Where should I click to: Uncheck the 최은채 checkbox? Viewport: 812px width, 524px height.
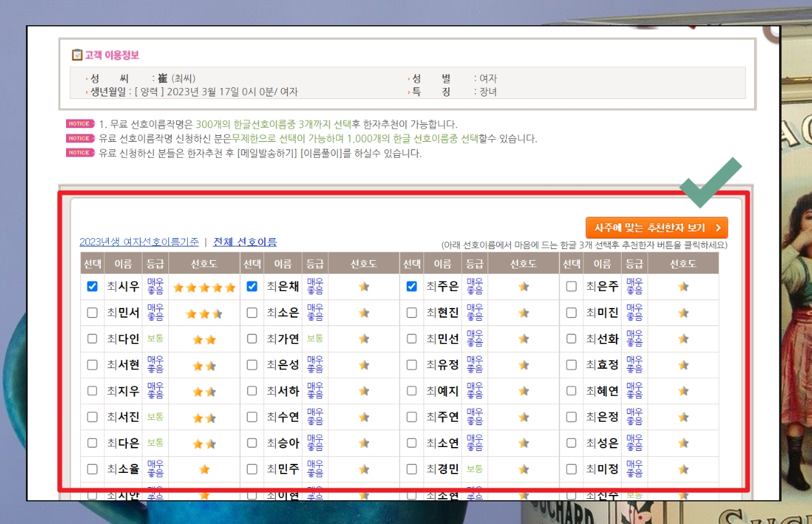coord(252,287)
